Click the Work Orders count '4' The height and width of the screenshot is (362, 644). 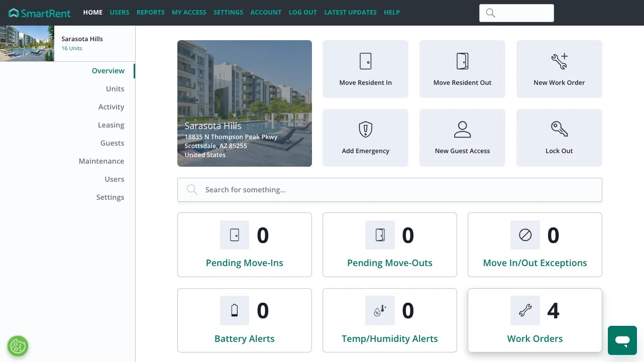pos(553,311)
